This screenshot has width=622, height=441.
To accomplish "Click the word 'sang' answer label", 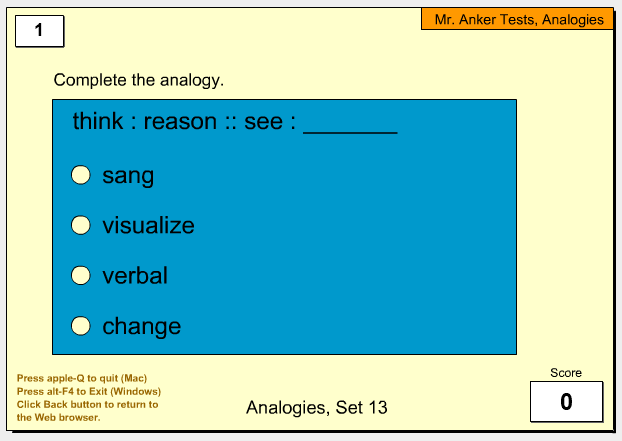I will pyautogui.click(x=128, y=176).
